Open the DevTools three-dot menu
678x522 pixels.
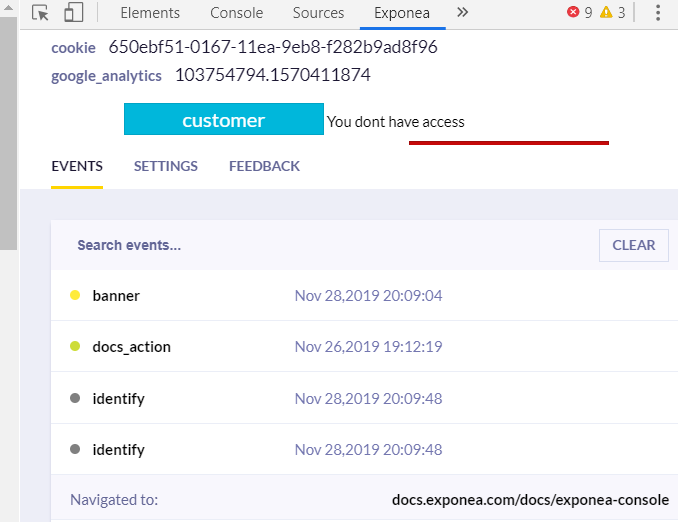pyautogui.click(x=658, y=13)
